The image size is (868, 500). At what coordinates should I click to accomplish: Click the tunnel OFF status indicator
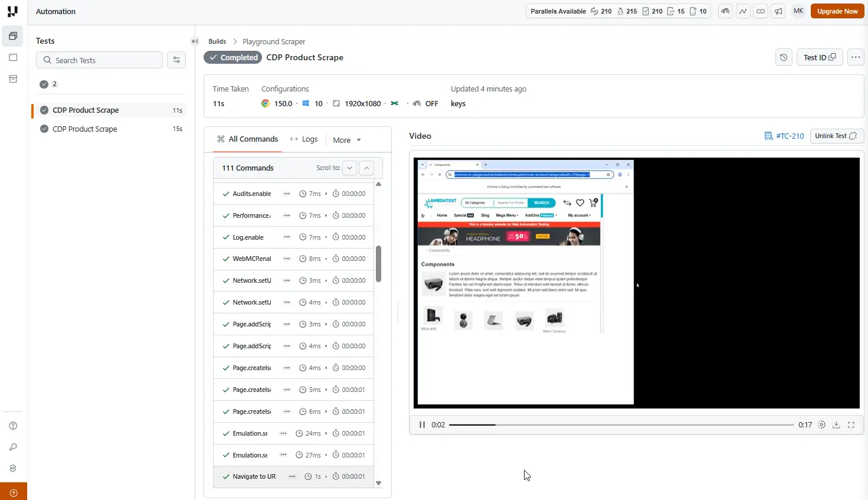pos(425,104)
